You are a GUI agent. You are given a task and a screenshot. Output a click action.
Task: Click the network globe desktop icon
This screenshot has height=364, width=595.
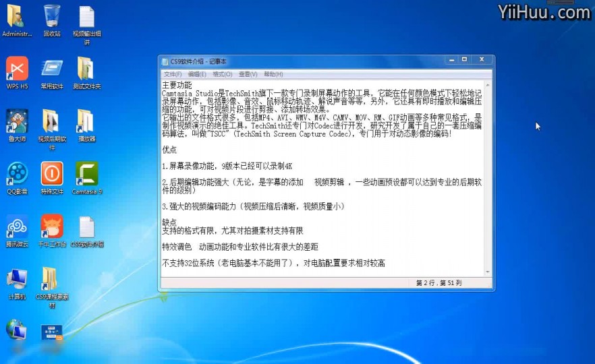[17, 329]
